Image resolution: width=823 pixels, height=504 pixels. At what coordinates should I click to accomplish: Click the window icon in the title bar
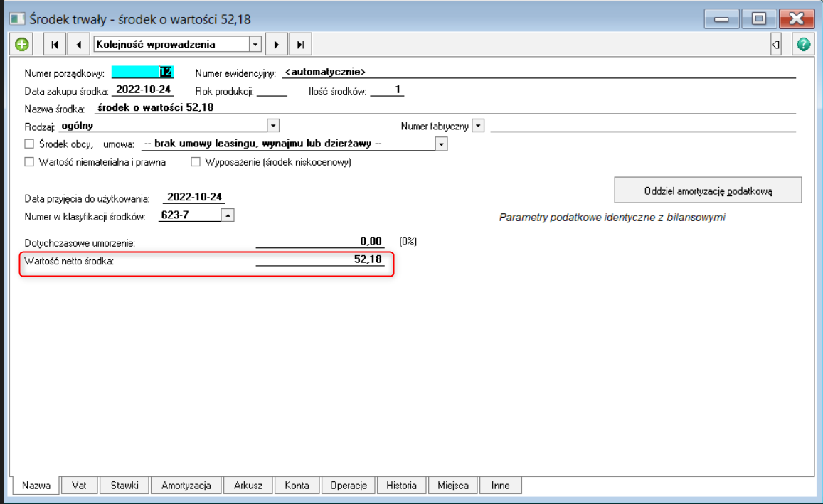click(x=17, y=19)
